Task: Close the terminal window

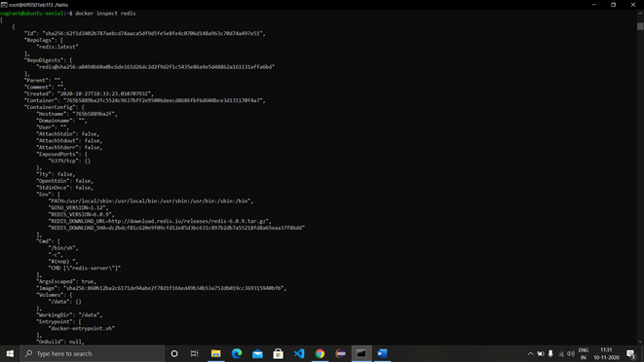Action: 633,5
